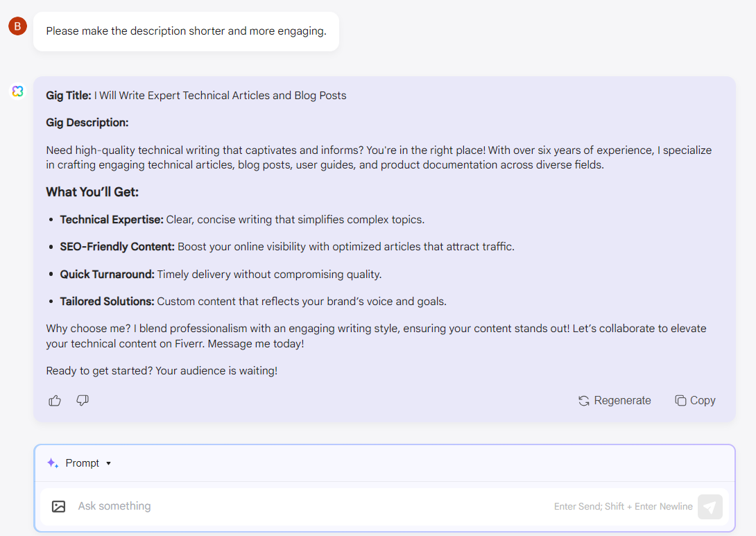
Task: Click the image attachment icon
Action: (x=59, y=506)
